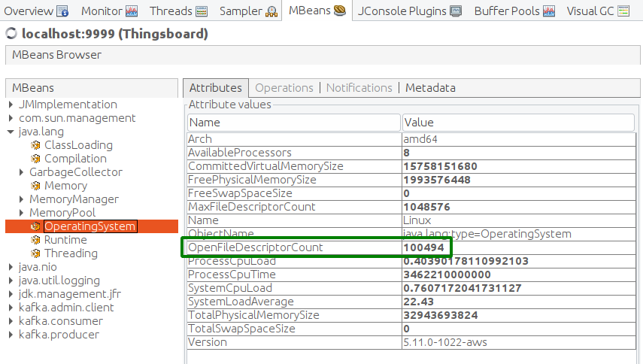643x364 pixels.
Task: Click the ClassLoading MBean icon
Action: click(35, 145)
